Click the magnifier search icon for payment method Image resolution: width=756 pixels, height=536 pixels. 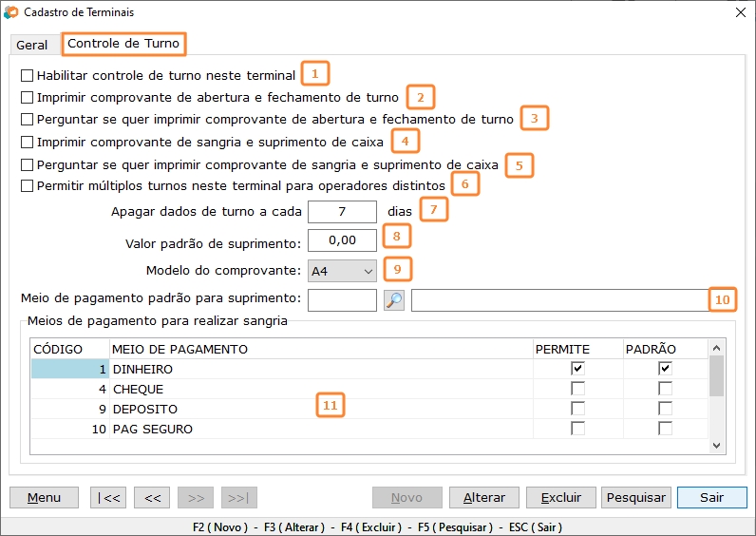click(x=394, y=300)
